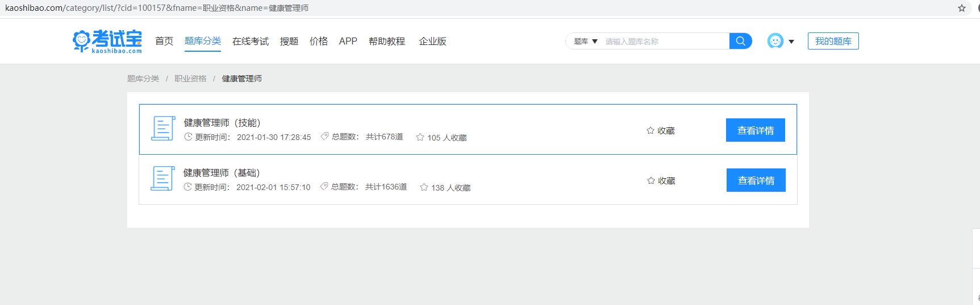This screenshot has height=305, width=980.
Task: Open the 搜题 nav item
Action: point(289,41)
